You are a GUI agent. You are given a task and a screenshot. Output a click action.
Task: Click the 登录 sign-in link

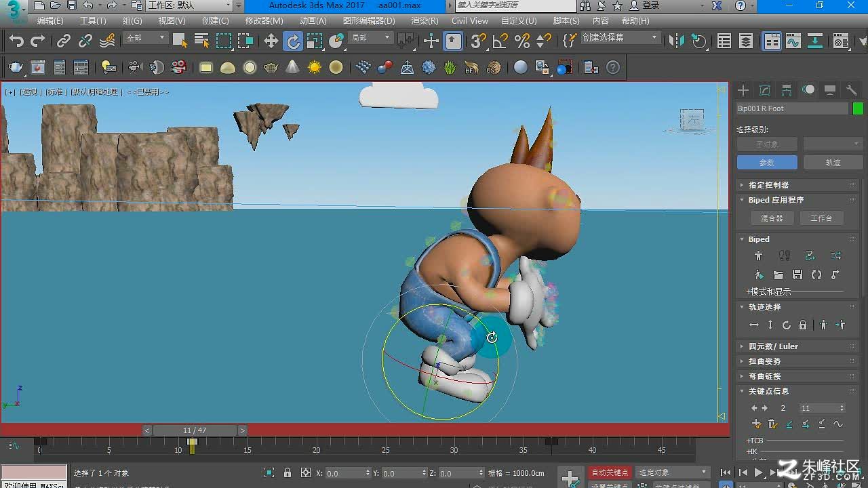(651, 5)
